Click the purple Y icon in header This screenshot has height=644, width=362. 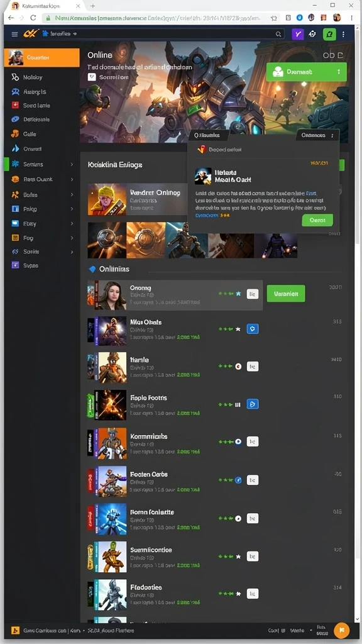(297, 34)
